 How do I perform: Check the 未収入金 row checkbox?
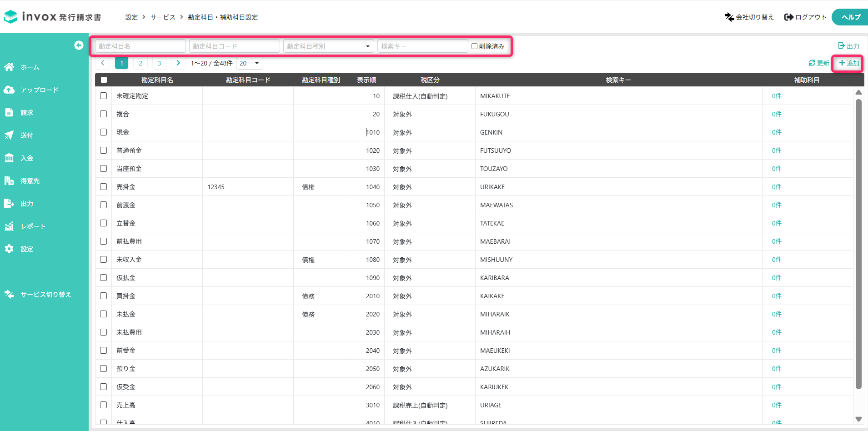(104, 260)
